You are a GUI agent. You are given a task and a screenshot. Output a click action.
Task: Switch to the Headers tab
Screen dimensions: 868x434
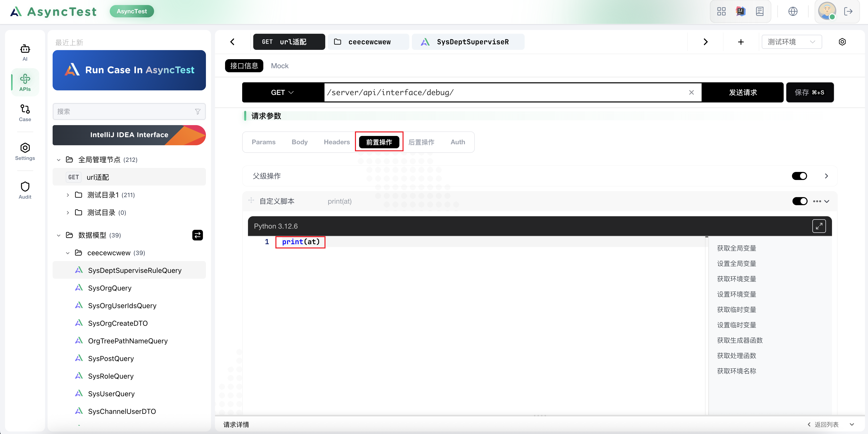(337, 142)
